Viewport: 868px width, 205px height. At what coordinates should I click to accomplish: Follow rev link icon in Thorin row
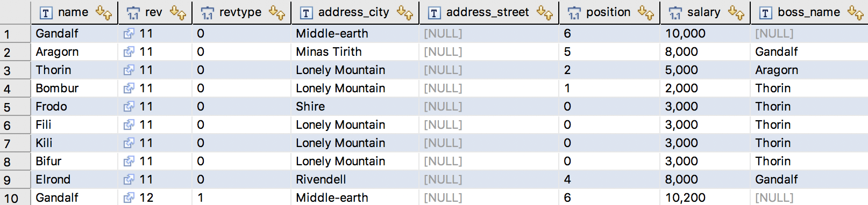129,70
